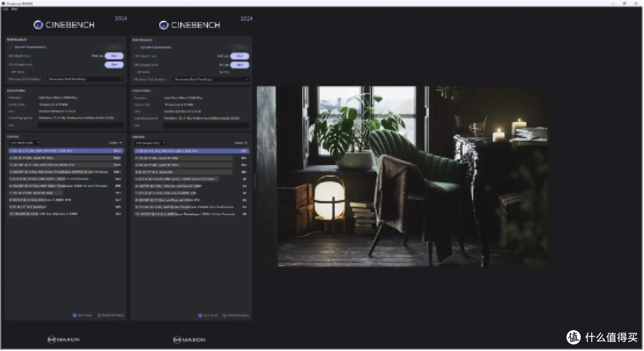The width and height of the screenshot is (644, 351).
Task: Click System Requirements link in right panel
Action: (156, 47)
